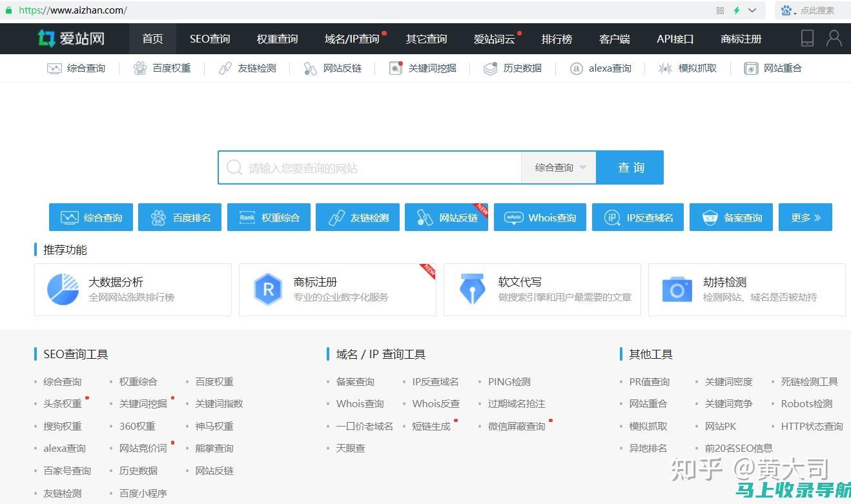Open the 综合查询 query type dropdown
This screenshot has height=504, width=851.
click(x=559, y=168)
